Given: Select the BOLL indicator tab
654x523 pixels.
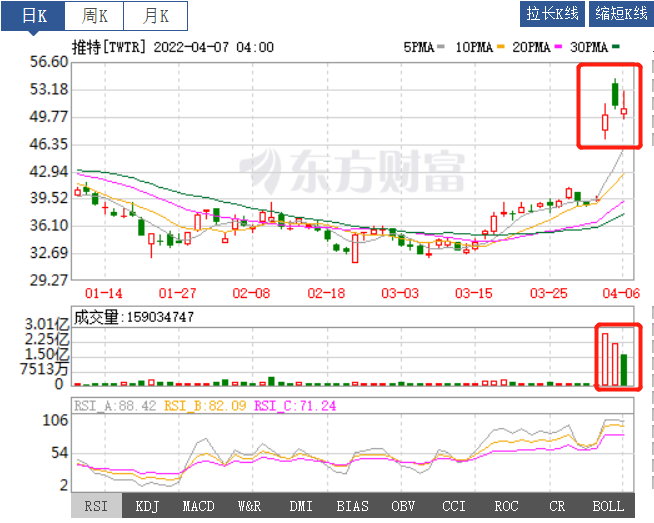Looking at the screenshot, I should [x=609, y=505].
